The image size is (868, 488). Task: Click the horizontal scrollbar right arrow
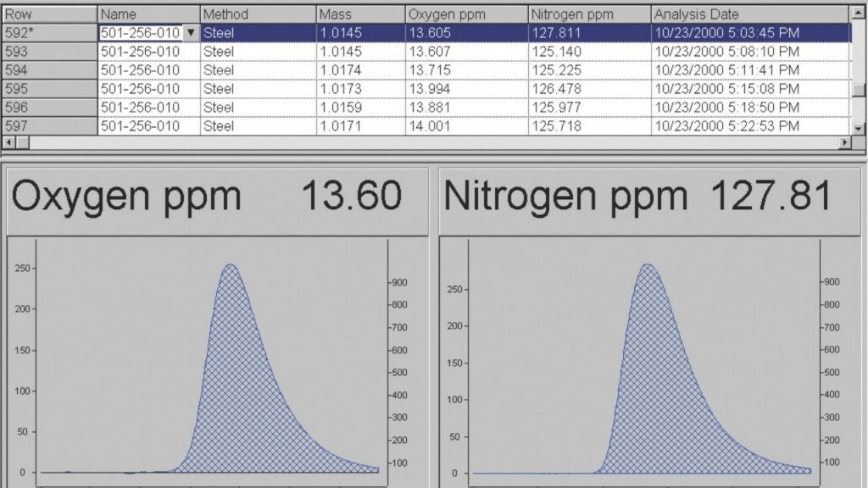845,142
